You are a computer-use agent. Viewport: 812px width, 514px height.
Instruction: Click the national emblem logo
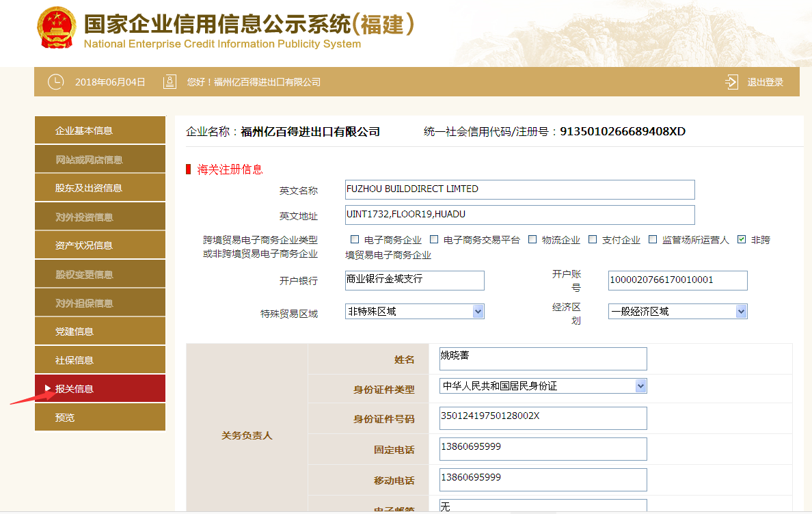click(57, 28)
